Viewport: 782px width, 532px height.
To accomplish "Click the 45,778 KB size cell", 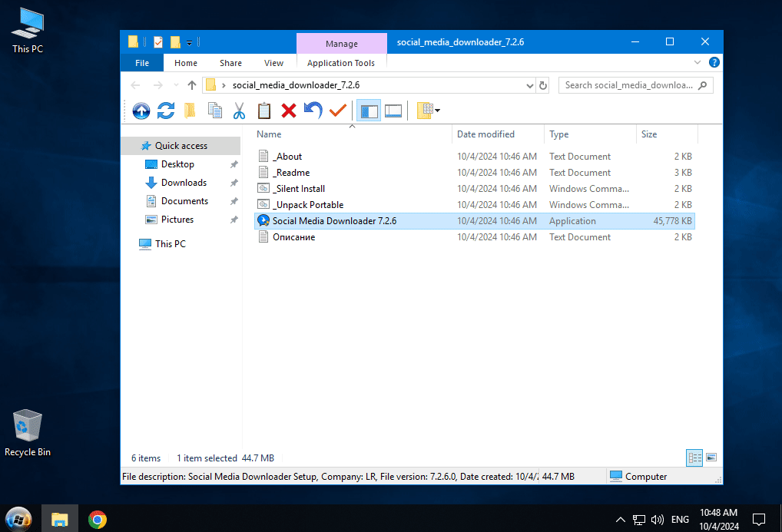I will 672,221.
